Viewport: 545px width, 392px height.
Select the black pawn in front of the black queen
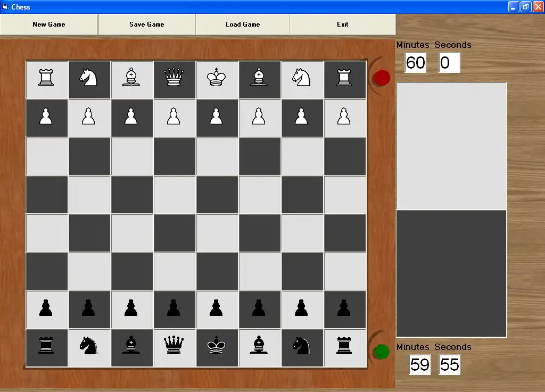tap(174, 308)
